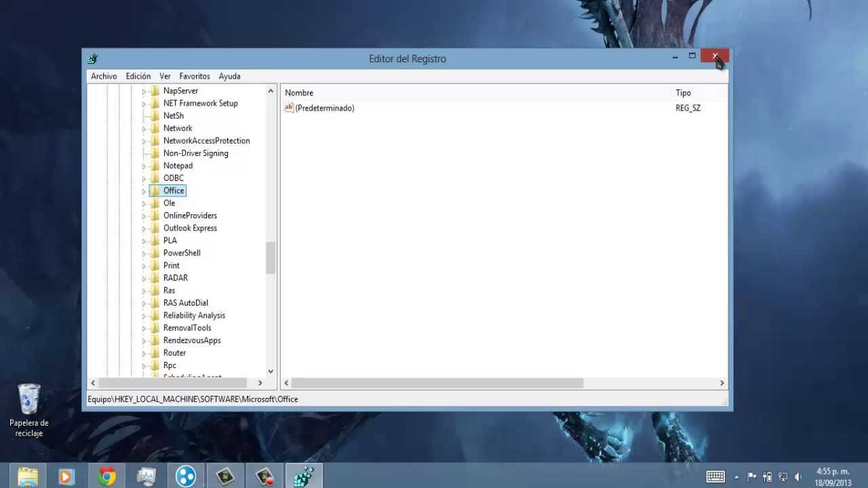Click the ODBC folder icon

point(155,178)
